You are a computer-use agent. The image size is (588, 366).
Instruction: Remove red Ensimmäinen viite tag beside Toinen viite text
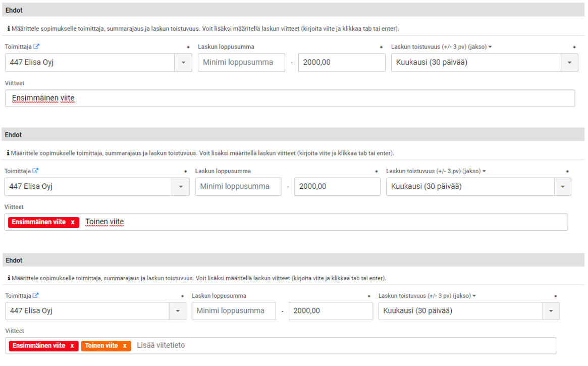click(x=73, y=222)
